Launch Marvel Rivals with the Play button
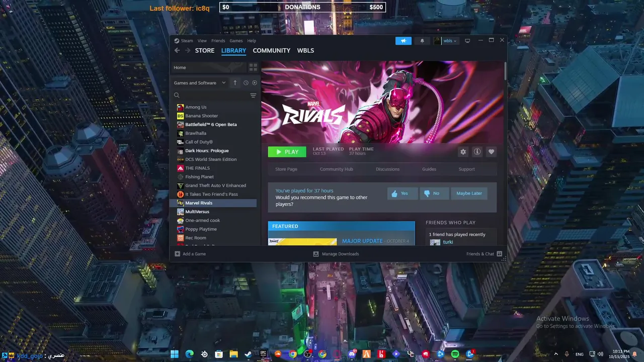 pyautogui.click(x=287, y=152)
